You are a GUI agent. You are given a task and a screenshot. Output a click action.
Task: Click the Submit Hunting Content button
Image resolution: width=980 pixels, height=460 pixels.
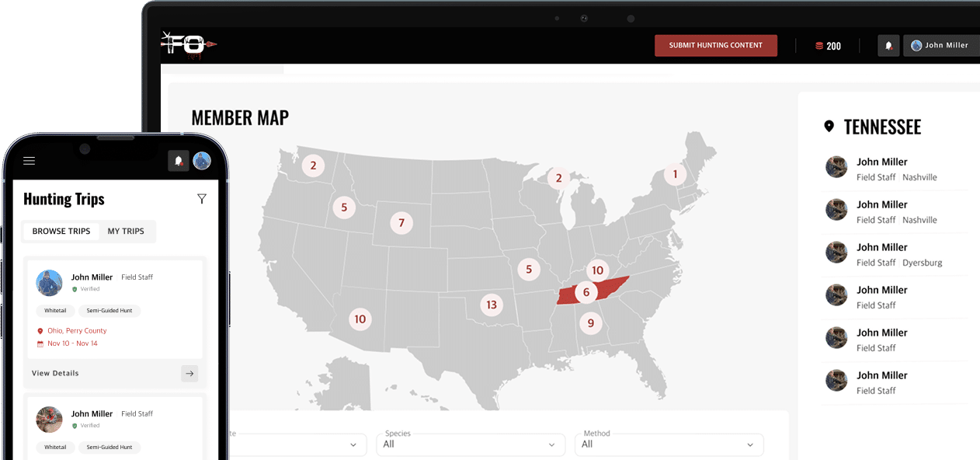click(716, 45)
